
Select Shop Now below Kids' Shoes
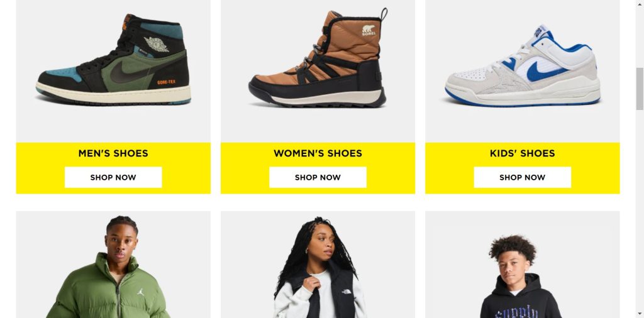tap(522, 177)
